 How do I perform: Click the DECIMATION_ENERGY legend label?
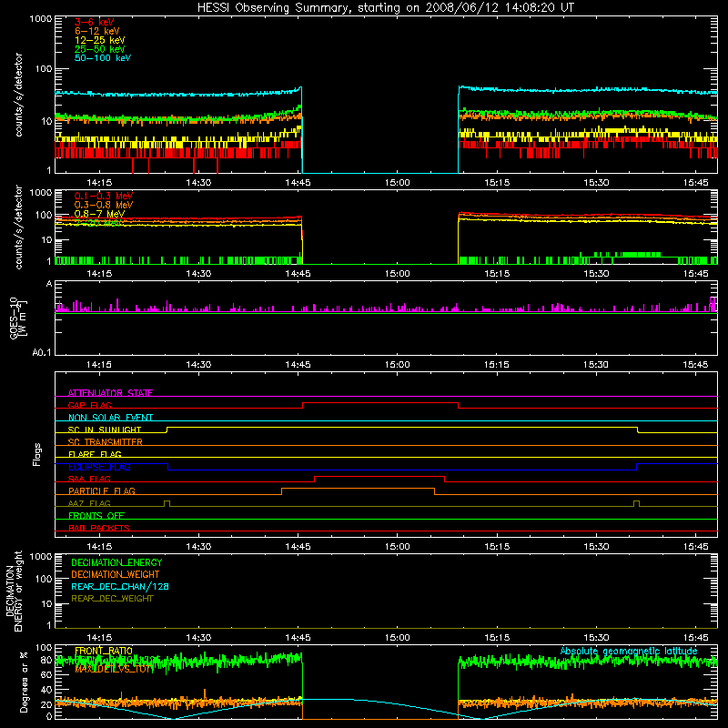116,562
